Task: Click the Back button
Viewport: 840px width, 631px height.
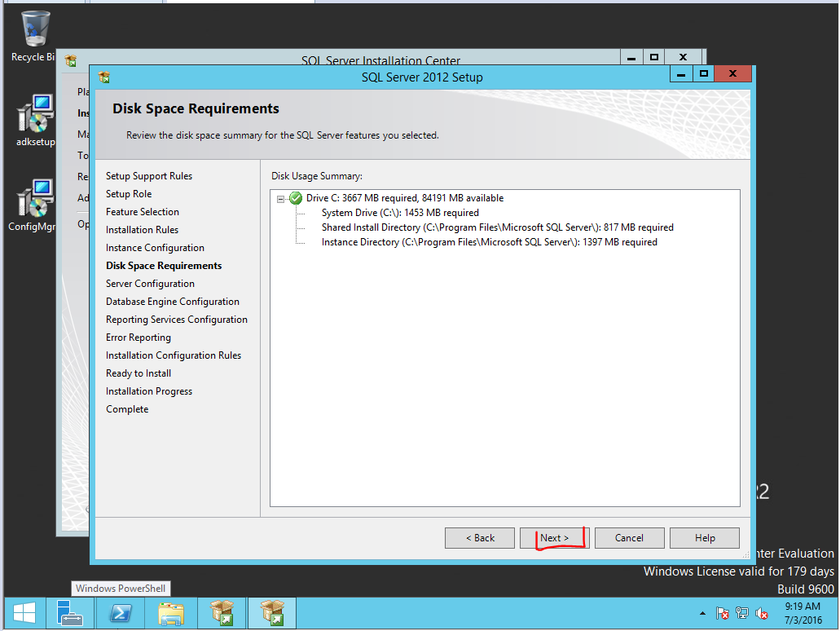Action: tap(479, 538)
